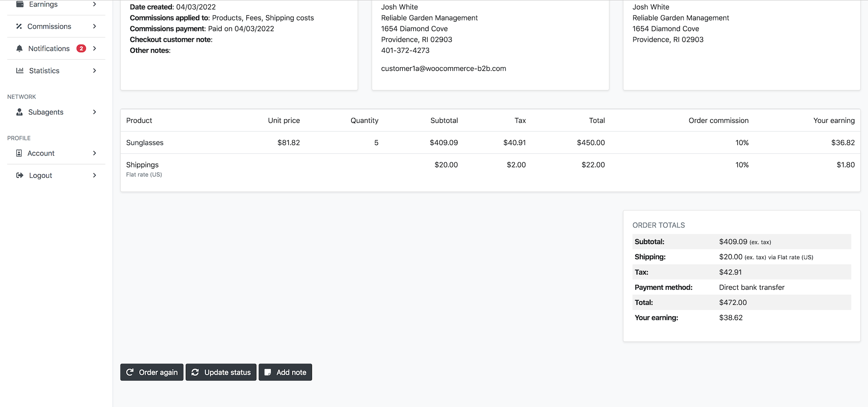Expand the Statistics menu chevron
This screenshot has height=407, width=868.
94,71
